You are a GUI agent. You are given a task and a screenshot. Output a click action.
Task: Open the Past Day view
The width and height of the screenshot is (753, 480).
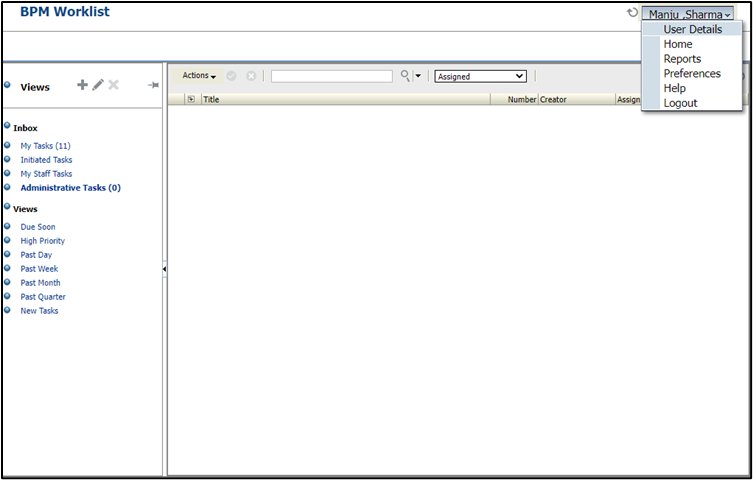click(x=36, y=255)
